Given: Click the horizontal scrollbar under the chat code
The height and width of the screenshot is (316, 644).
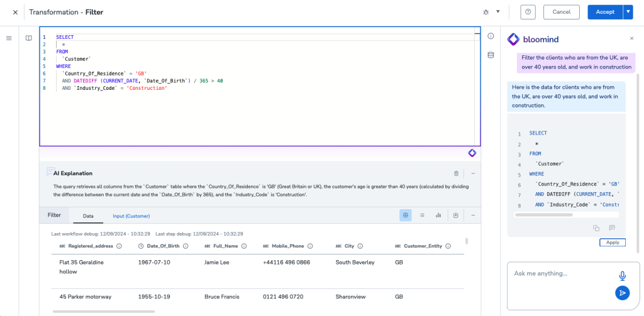Looking at the screenshot, I should point(543,215).
